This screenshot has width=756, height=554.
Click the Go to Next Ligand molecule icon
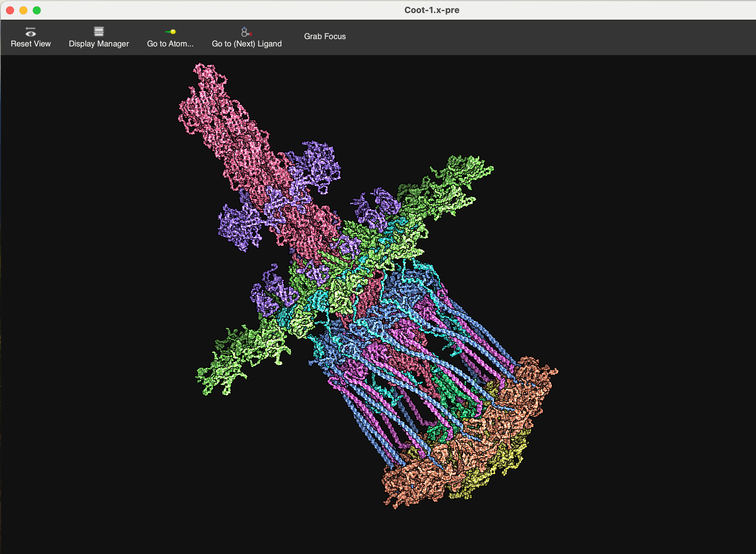(246, 32)
